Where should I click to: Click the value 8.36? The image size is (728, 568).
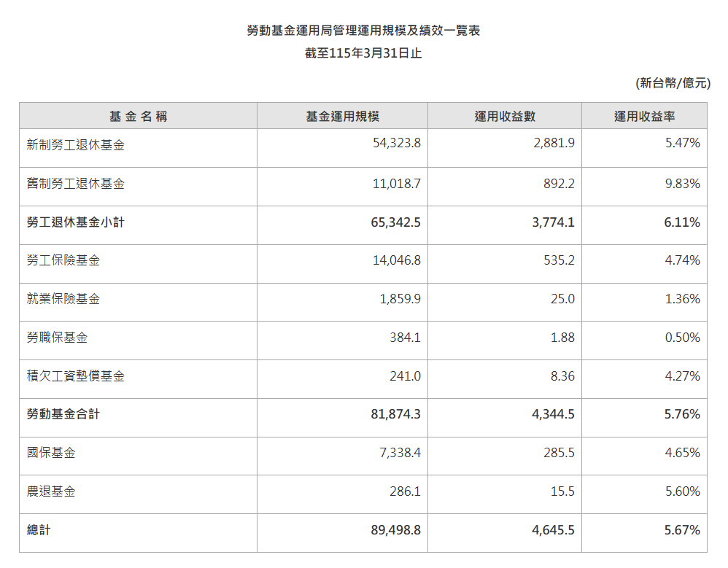point(562,376)
